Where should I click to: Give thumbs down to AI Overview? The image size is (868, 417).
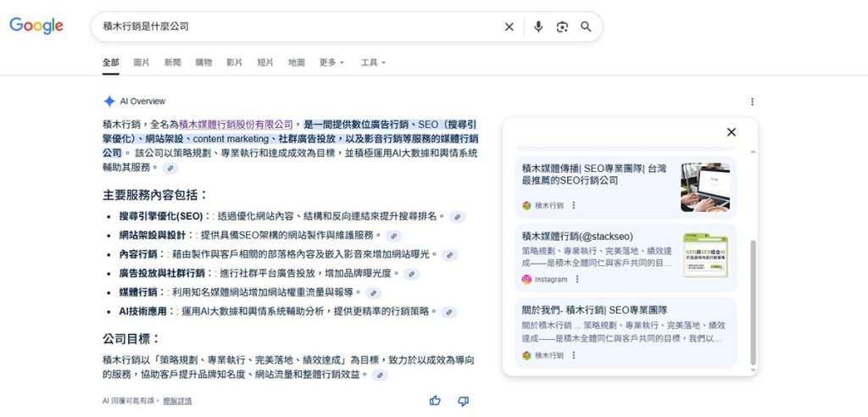(x=463, y=401)
